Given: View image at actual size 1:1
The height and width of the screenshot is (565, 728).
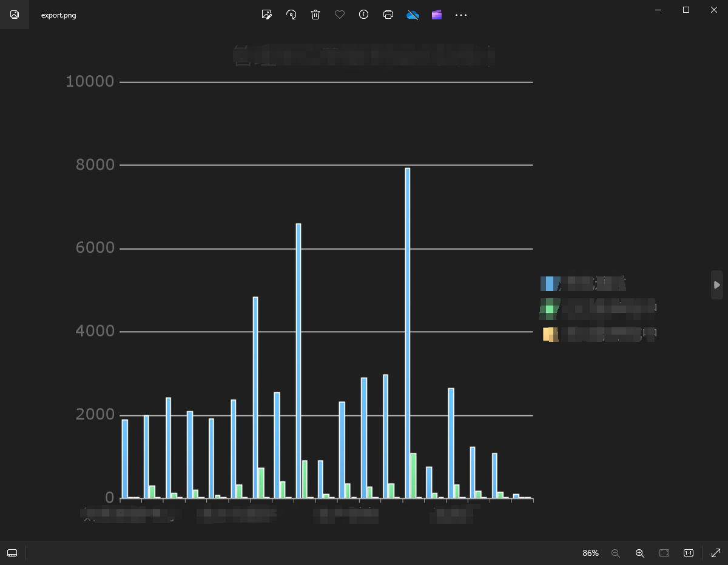Looking at the screenshot, I should pyautogui.click(x=689, y=553).
